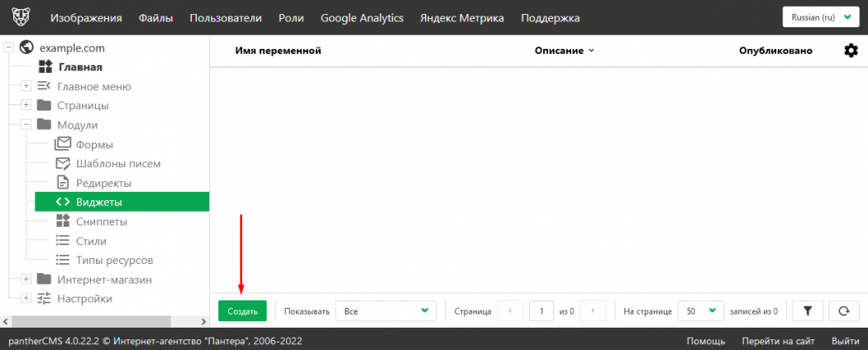This screenshot has height=350, width=868.
Task: Click the Модули folder icon
Action: point(45,125)
